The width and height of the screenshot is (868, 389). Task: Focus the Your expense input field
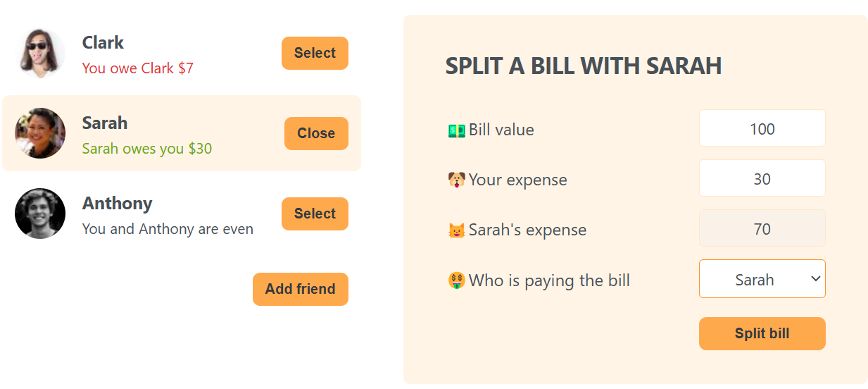tap(762, 178)
